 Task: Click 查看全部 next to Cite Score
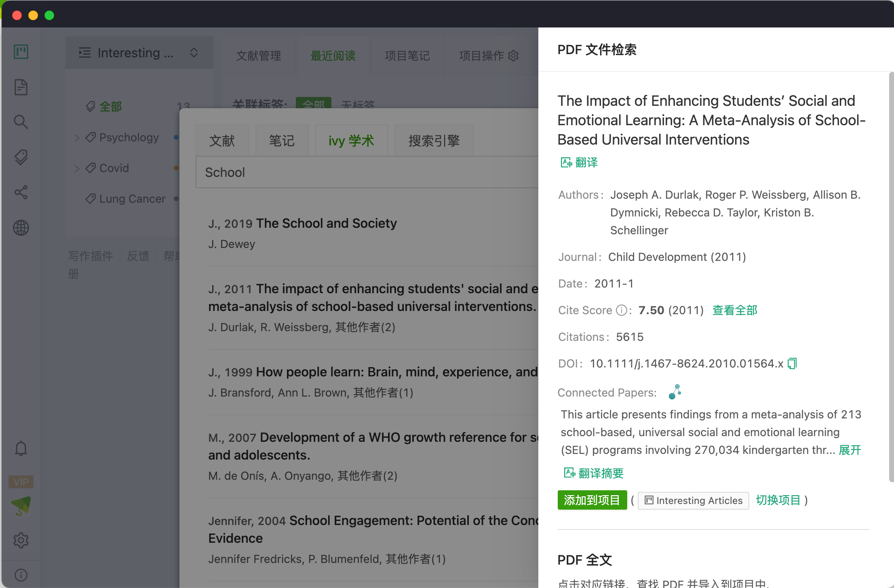735,310
